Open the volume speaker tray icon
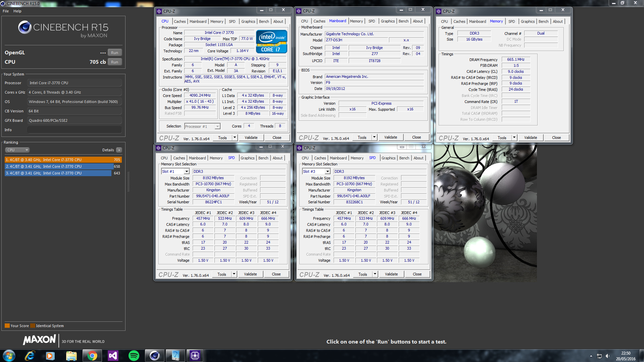644x362 pixels. (x=607, y=356)
